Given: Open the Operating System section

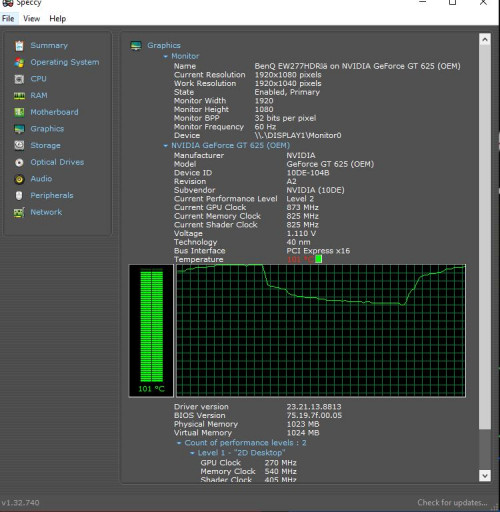Looking at the screenshot, I should (65, 62).
